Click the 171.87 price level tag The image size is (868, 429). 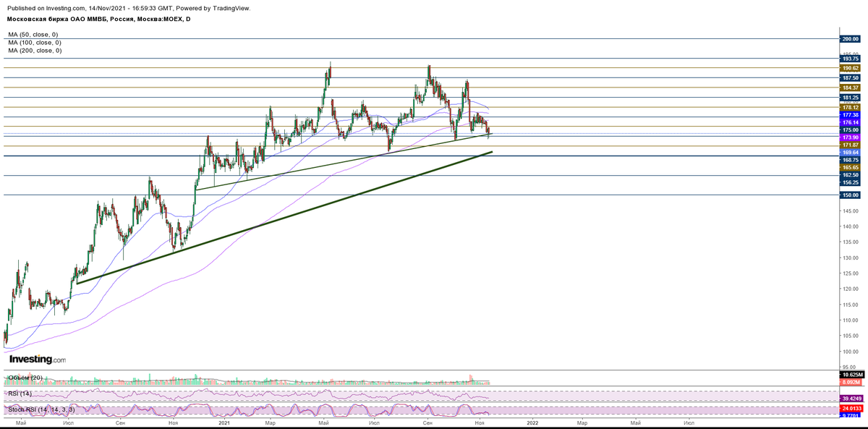coord(849,145)
